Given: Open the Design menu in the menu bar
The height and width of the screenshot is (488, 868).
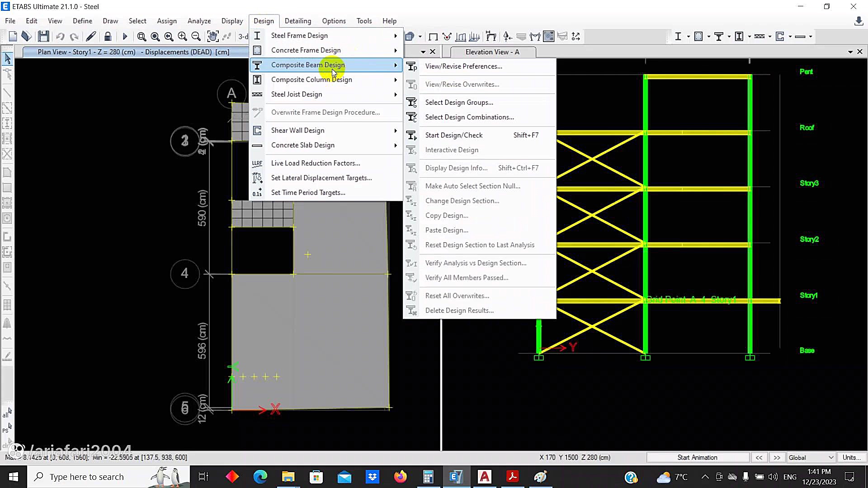Looking at the screenshot, I should pyautogui.click(x=264, y=21).
